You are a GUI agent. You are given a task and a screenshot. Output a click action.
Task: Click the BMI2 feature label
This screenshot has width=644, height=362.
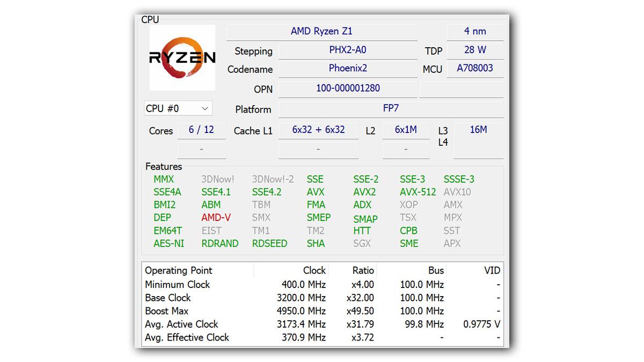pos(164,205)
